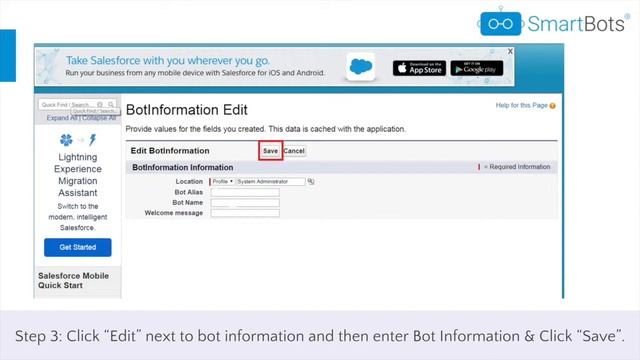Click the Quick Find info icon
The image size is (640, 360).
coord(100,104)
